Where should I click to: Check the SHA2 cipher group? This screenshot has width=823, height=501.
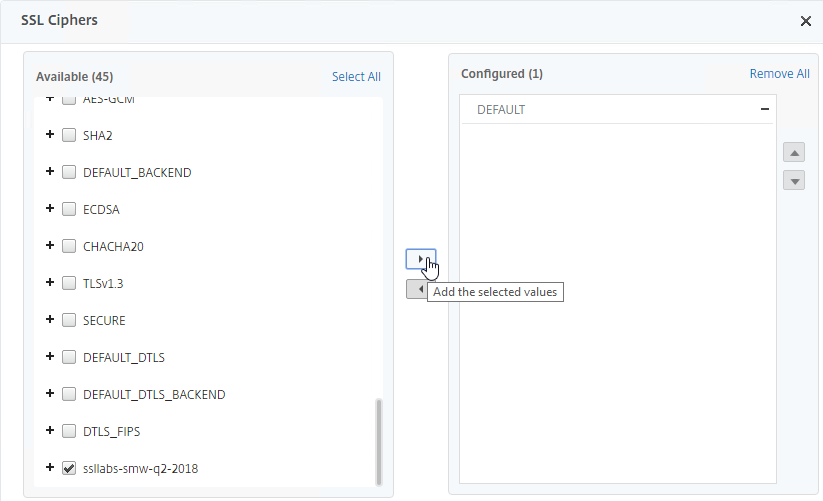[69, 135]
